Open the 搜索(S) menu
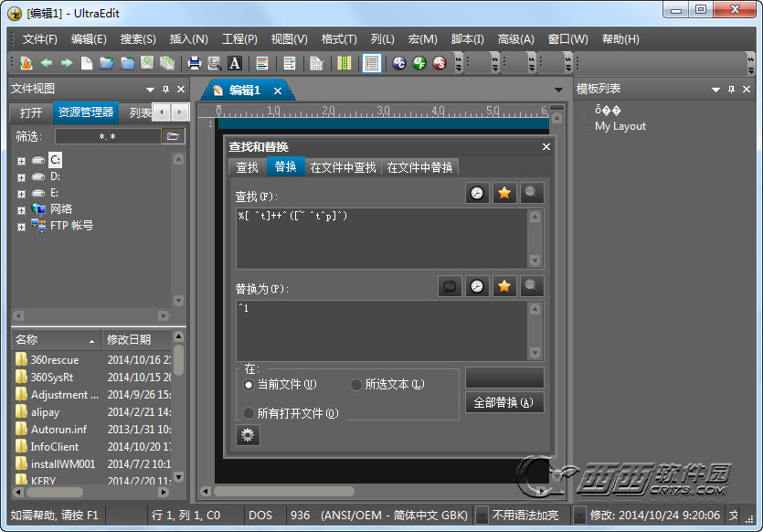Screen dimensions: 763x532 (x=138, y=39)
